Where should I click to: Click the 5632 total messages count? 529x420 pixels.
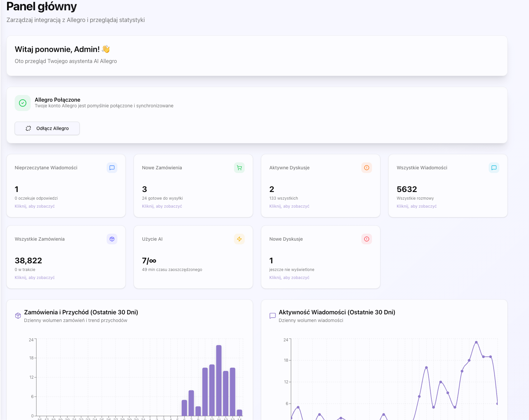(407, 189)
